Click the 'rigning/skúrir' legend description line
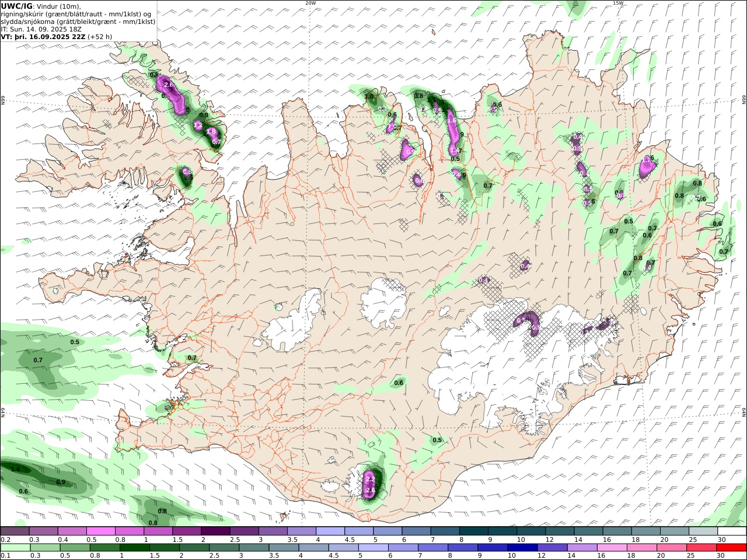This screenshot has height=560, width=747. 76,13
